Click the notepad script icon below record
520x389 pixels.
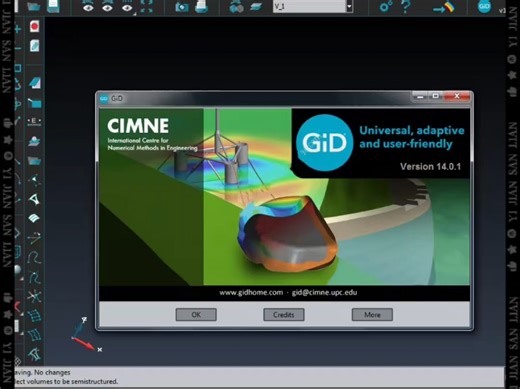tap(34, 45)
